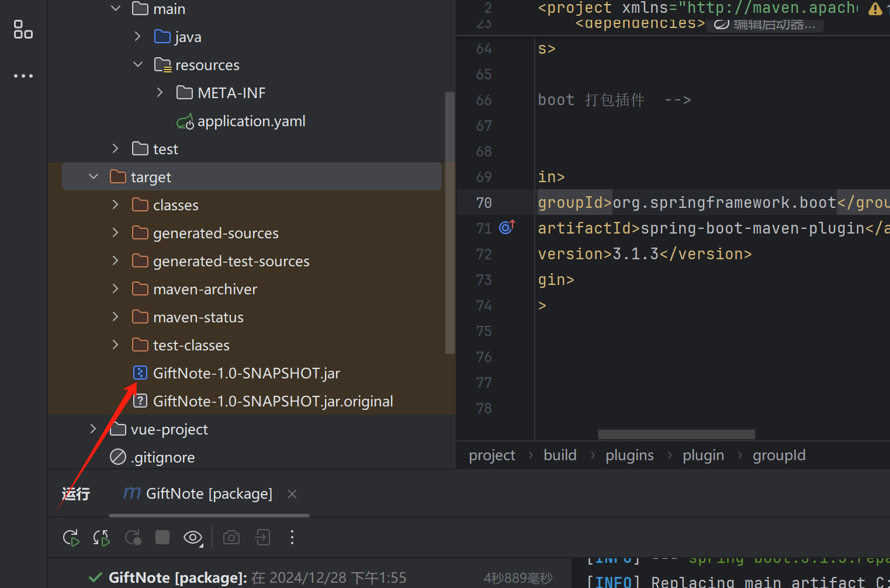Click the resources folder icon

pyautogui.click(x=162, y=65)
